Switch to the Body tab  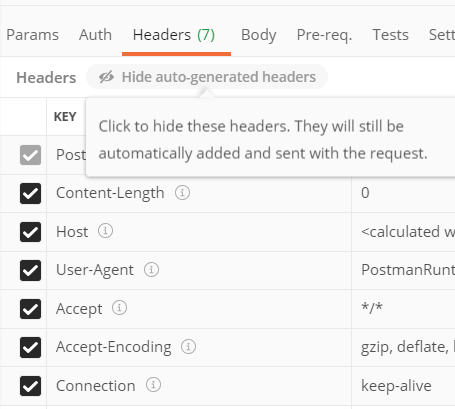point(259,35)
